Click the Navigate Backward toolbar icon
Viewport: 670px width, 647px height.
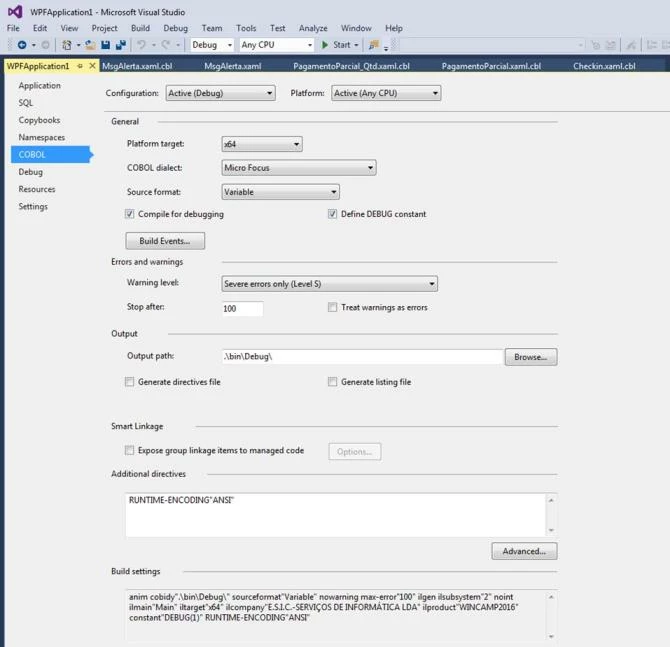point(22,45)
